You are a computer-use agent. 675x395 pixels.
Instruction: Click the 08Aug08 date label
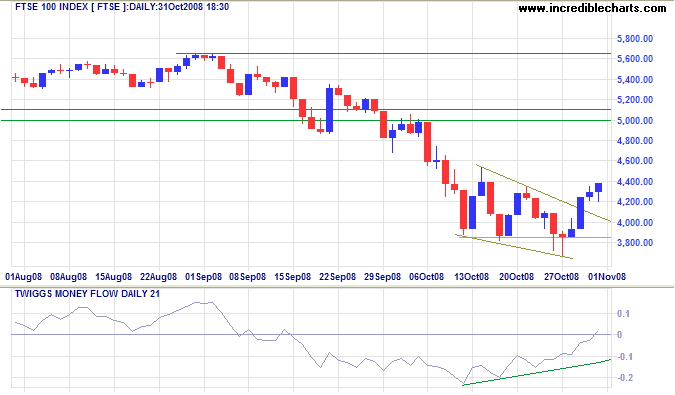pyautogui.click(x=68, y=277)
